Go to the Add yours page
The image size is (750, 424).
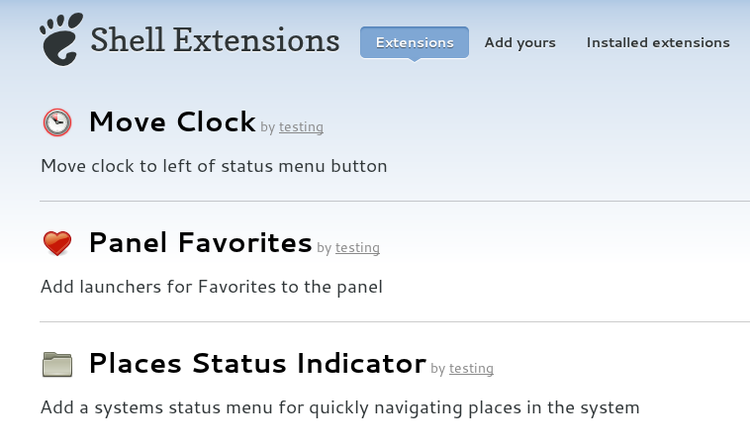(520, 42)
